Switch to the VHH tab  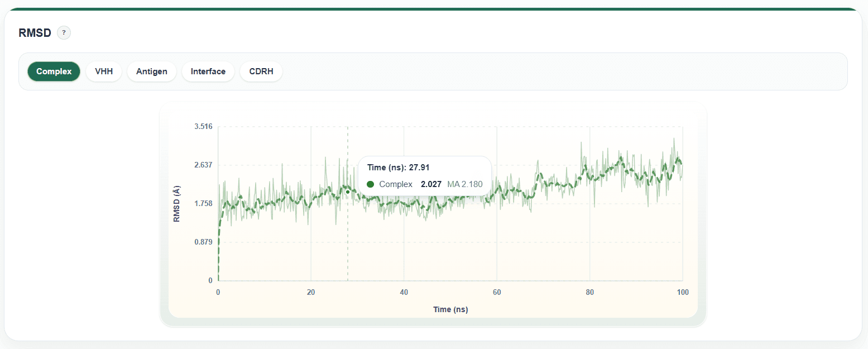104,71
